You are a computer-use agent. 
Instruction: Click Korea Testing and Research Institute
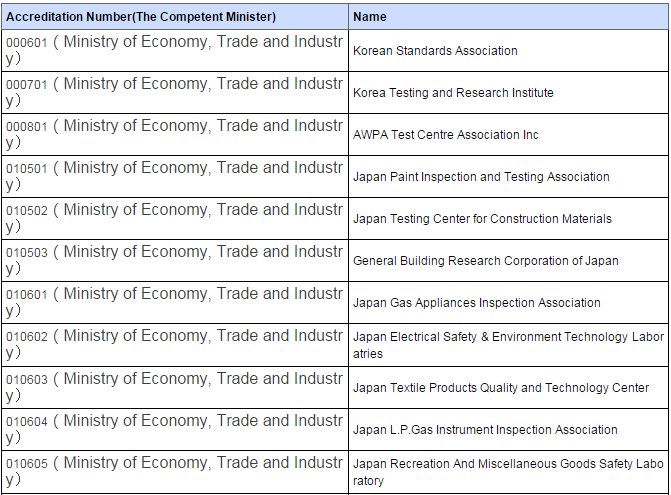[x=453, y=92]
